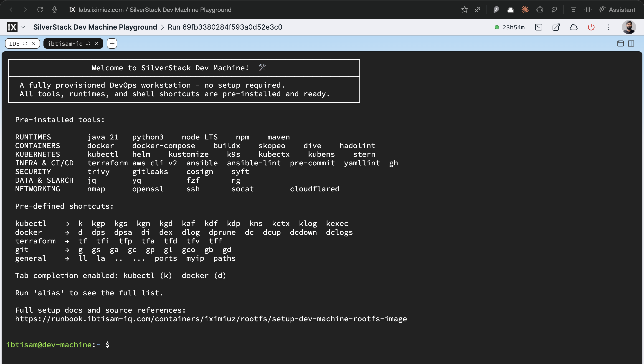Open the orange asterisk extension icon
The width and height of the screenshot is (644, 364).
[x=525, y=10]
